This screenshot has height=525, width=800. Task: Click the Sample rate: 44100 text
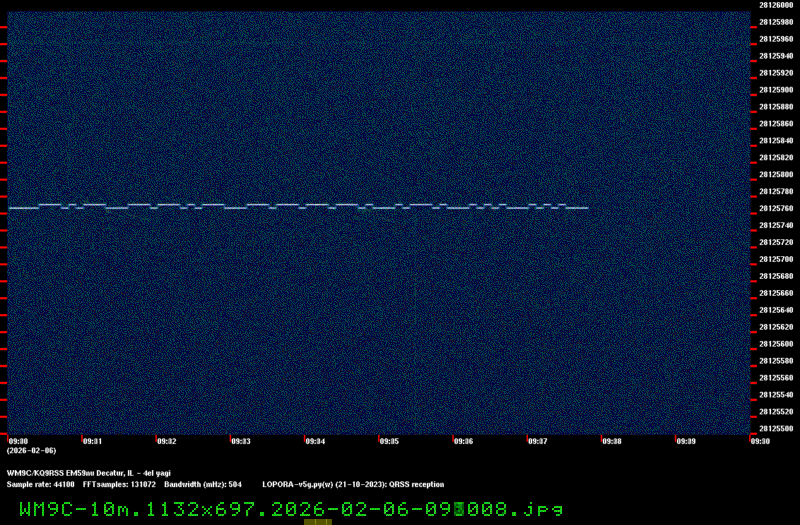pyautogui.click(x=41, y=484)
